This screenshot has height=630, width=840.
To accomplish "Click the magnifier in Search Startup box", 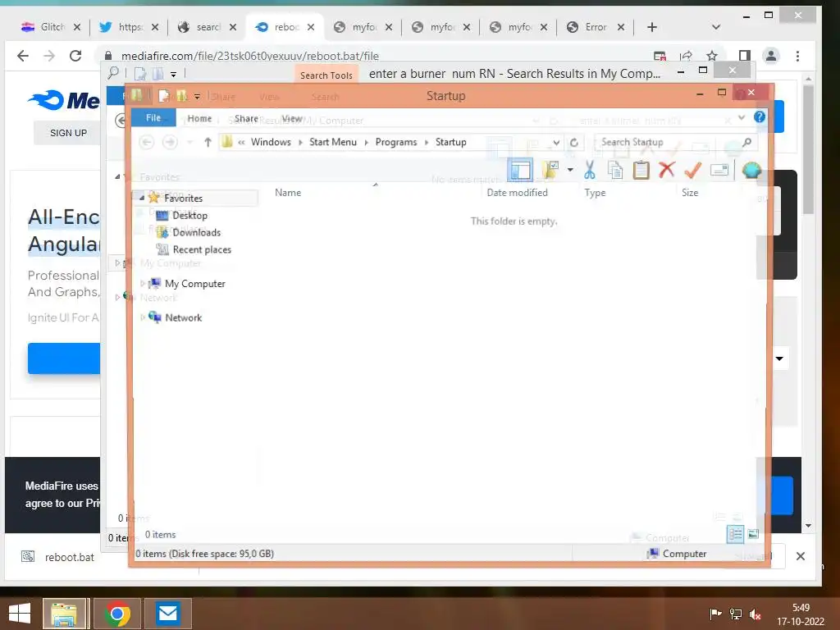I will 746,142.
